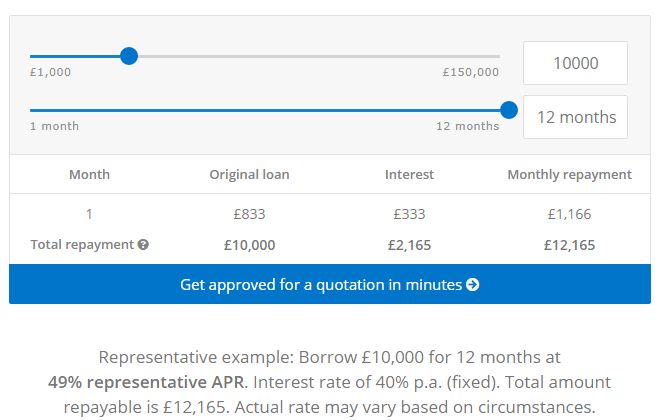Click the Total repayment row label
The image size is (671, 420).
point(82,244)
